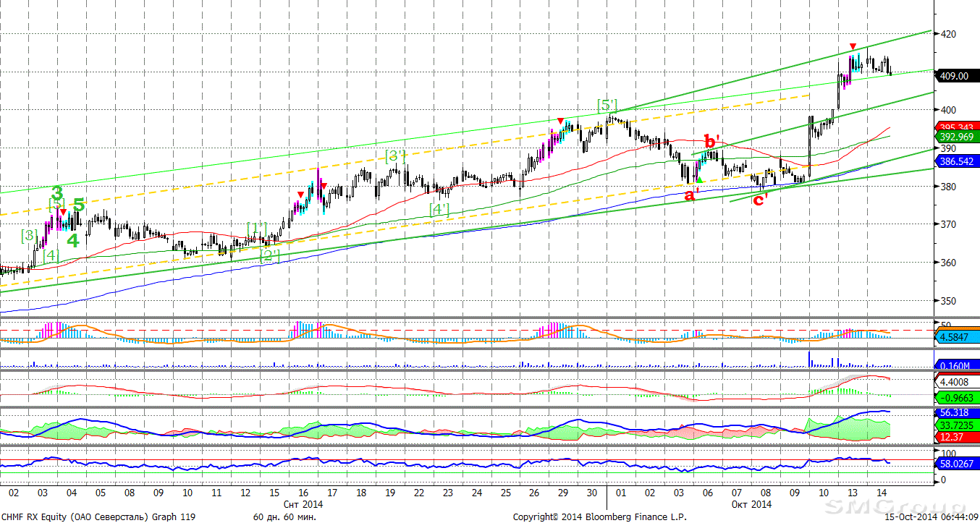Viewport: 980px width, 523px height.
Task: Click the large green 4 wave label
Action: click(x=73, y=241)
